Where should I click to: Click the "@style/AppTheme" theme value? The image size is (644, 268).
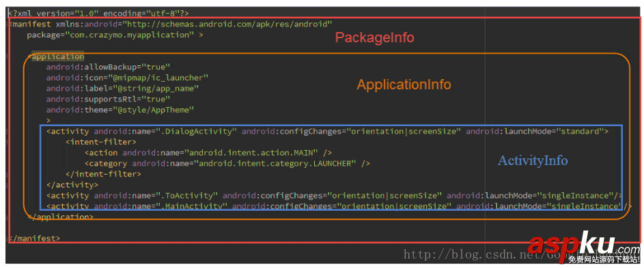pyautogui.click(x=154, y=110)
